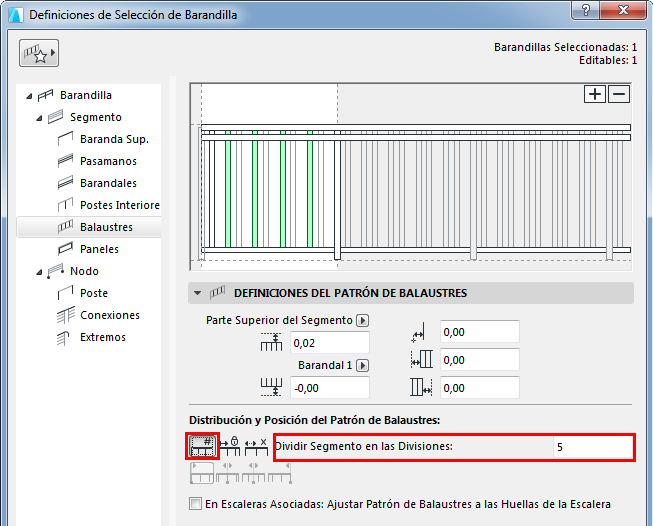The height and width of the screenshot is (526, 653).
Task: Choose end-aligned pattern position icon
Action: (x=279, y=473)
